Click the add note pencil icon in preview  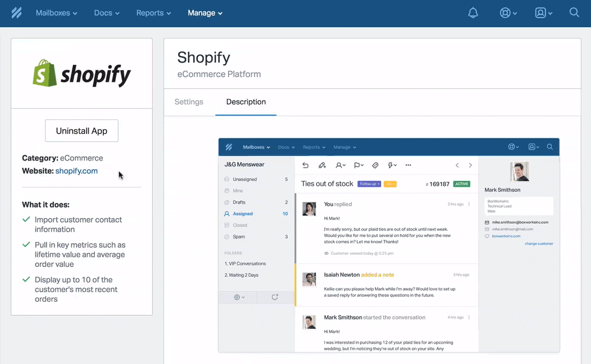pos(322,165)
